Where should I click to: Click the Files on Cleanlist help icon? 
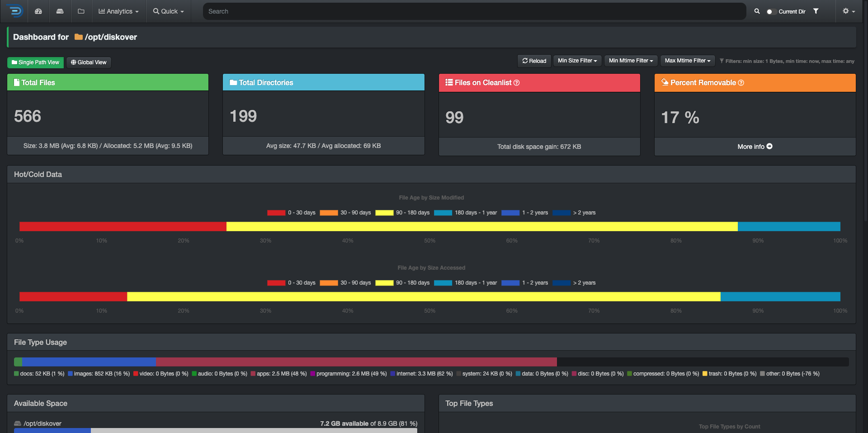coord(517,83)
